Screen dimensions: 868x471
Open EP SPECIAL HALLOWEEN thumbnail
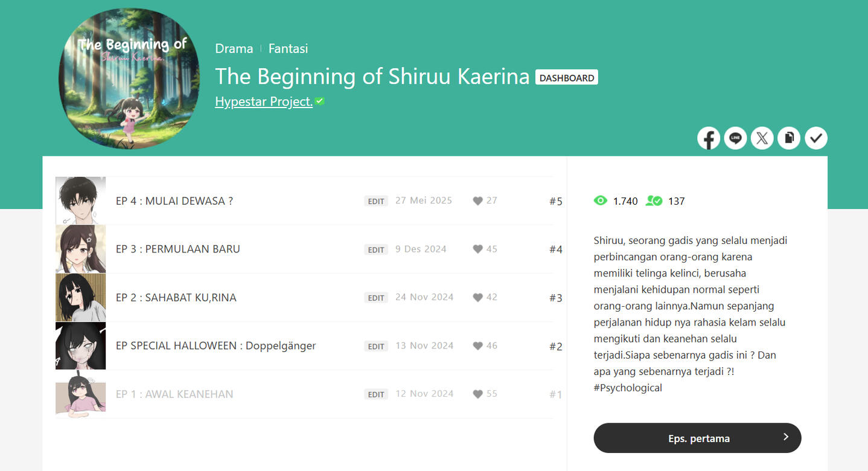[80, 345]
